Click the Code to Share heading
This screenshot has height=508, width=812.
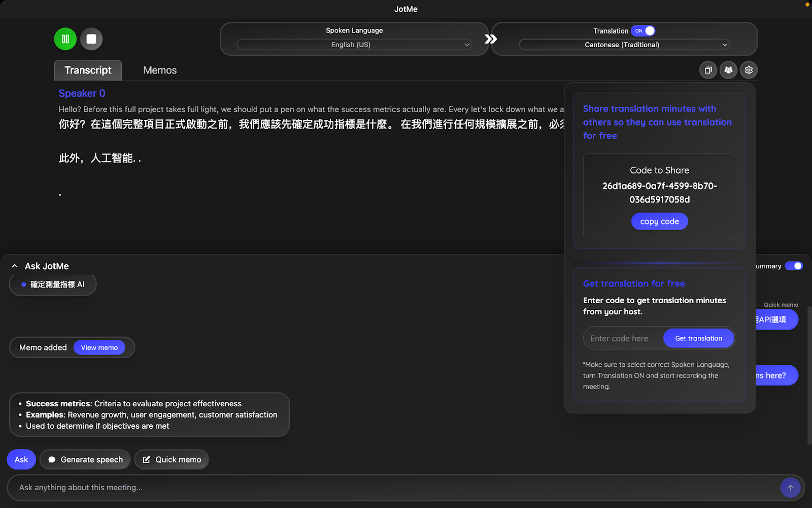point(659,170)
